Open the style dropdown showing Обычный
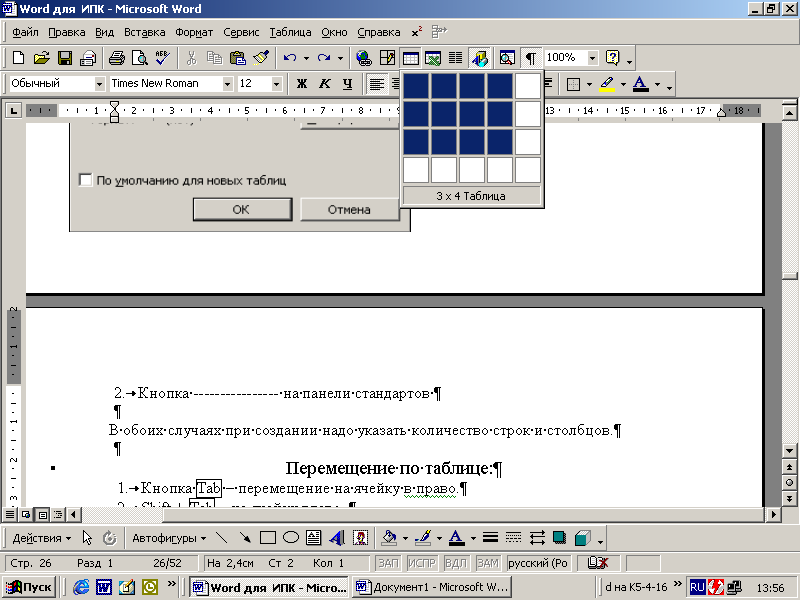Image resolution: width=800 pixels, height=600 pixels. 99,84
